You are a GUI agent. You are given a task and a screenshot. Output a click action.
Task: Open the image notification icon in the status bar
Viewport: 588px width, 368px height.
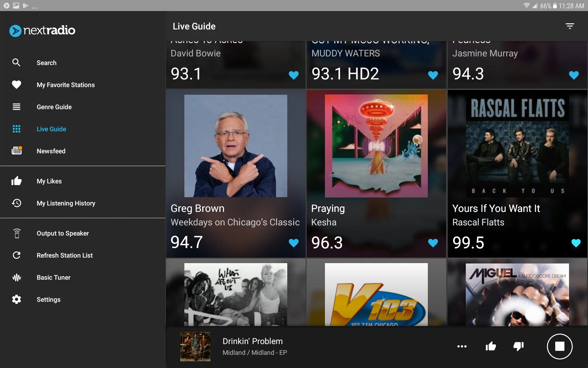pos(16,6)
